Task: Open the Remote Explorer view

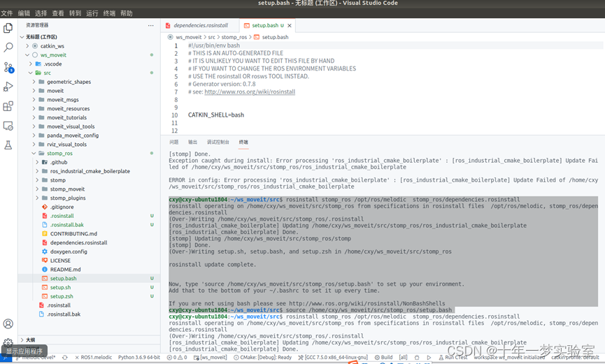Action: 8,126
